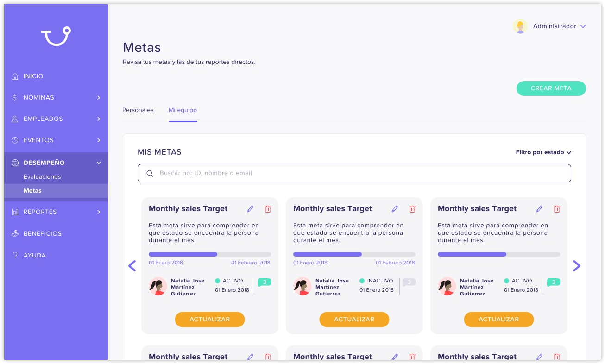
Task: Click the trash delete icon on third card
Action: (x=557, y=209)
